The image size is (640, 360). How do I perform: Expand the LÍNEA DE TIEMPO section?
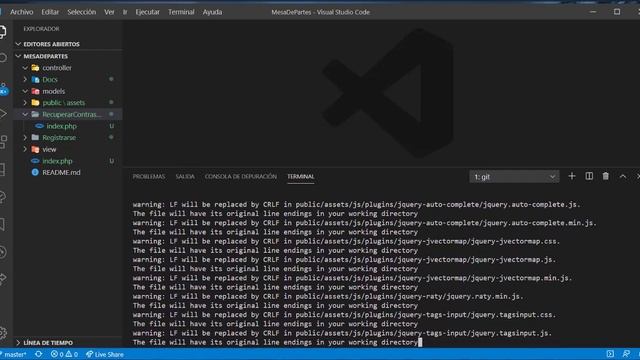(18, 342)
